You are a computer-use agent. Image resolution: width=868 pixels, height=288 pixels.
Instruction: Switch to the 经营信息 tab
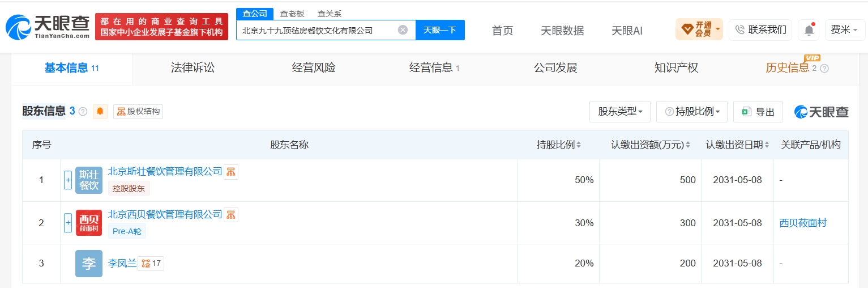(x=434, y=68)
